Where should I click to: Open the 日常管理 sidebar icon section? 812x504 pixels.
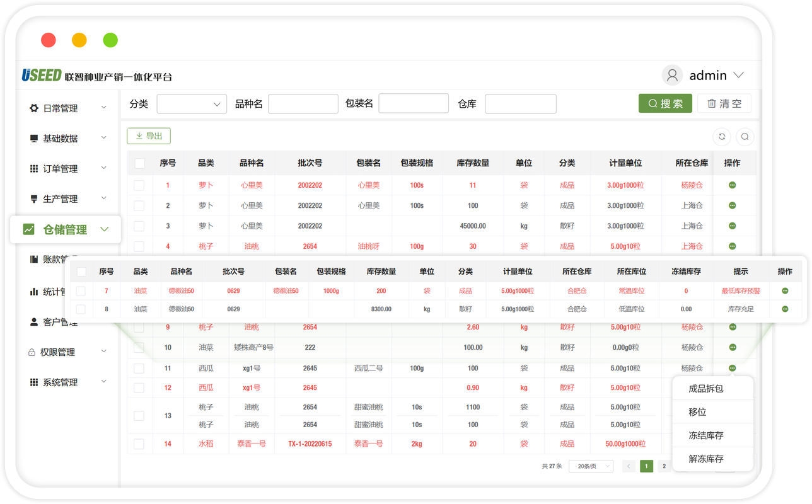point(34,108)
